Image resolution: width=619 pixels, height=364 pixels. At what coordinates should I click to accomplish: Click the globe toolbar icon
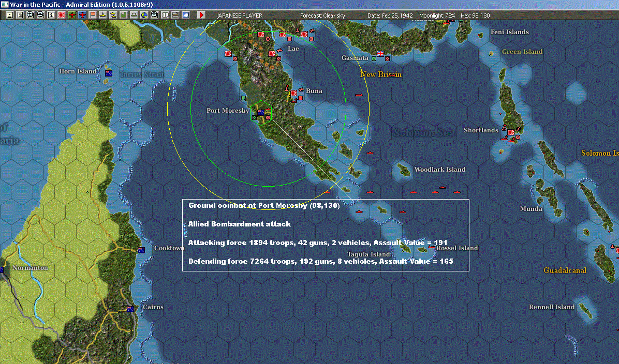click(144, 15)
